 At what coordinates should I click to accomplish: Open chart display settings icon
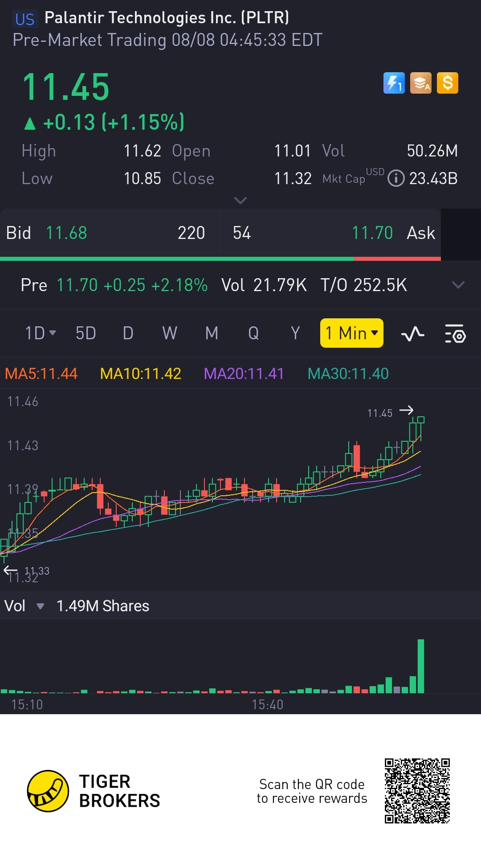tap(455, 333)
